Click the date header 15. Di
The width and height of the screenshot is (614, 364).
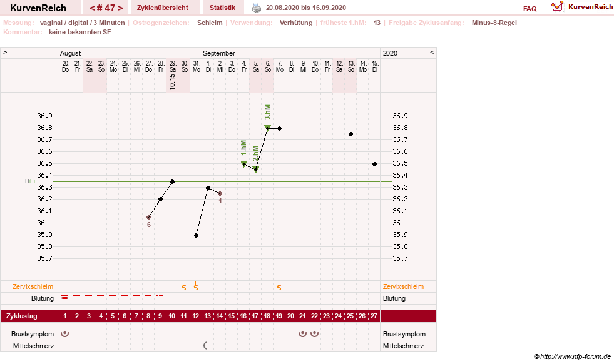click(x=375, y=66)
